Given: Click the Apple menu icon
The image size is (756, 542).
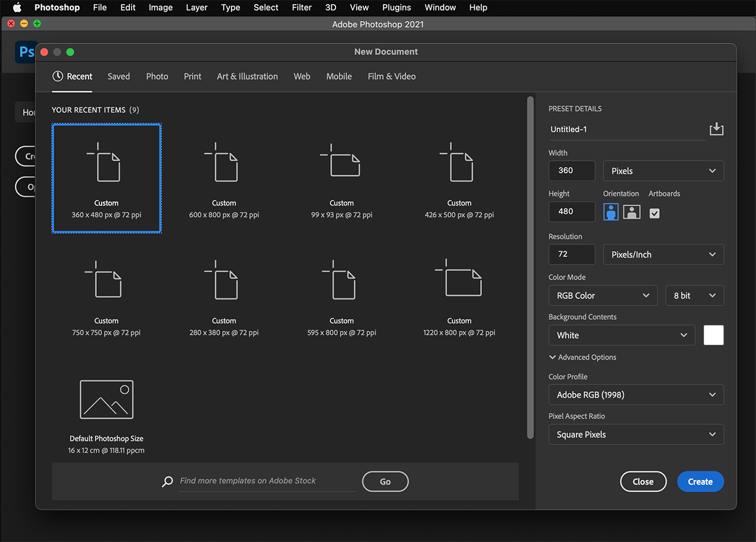Looking at the screenshot, I should click(x=17, y=8).
